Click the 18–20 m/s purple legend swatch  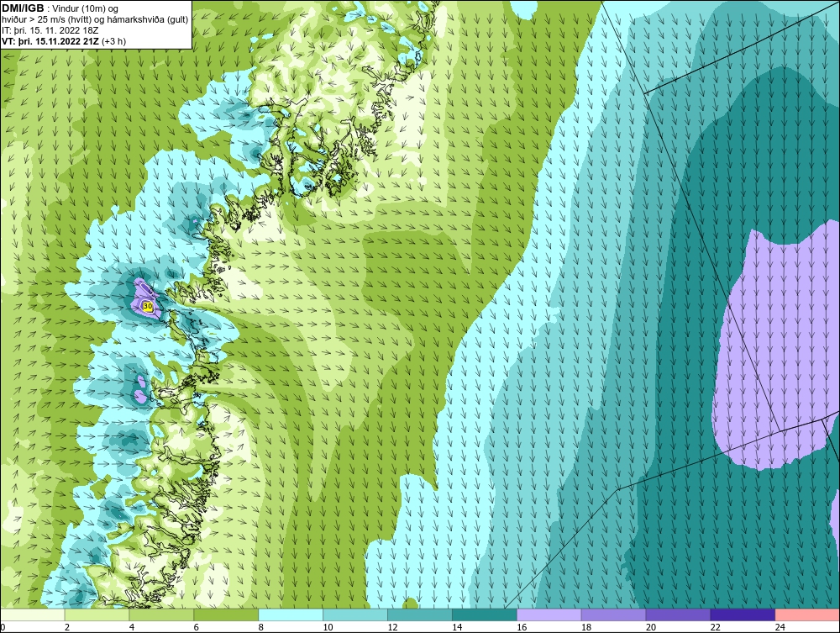pyautogui.click(x=613, y=615)
